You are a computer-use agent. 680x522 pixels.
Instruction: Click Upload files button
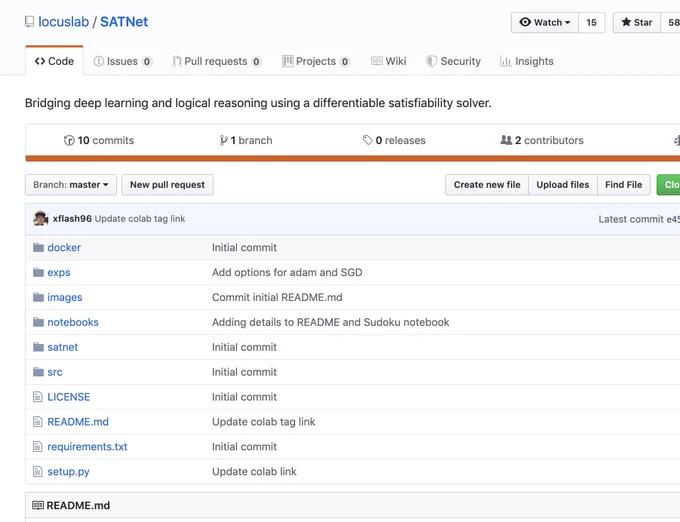click(x=563, y=185)
